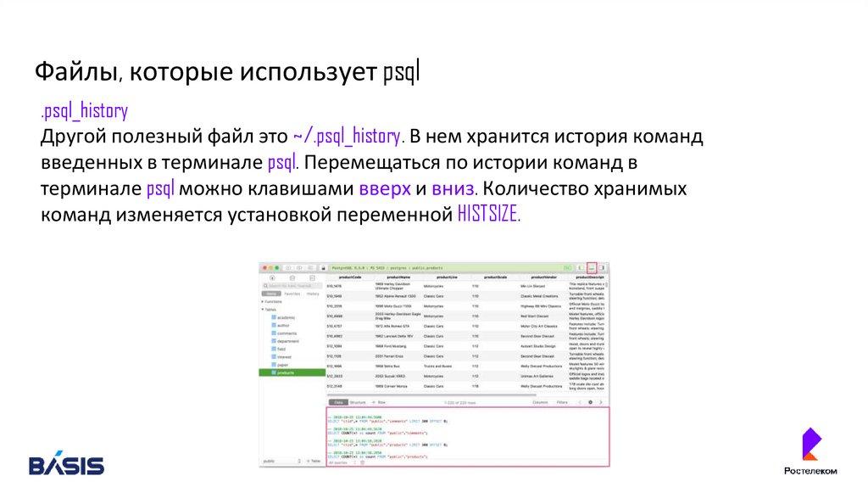This screenshot has height=487, width=868.
Task: Click the Columns button
Action: tap(539, 402)
